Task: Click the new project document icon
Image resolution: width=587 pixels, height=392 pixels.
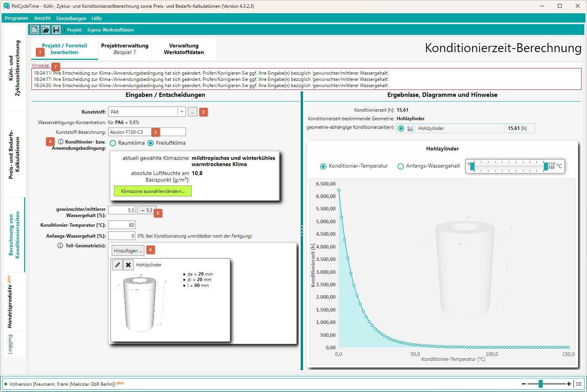Action: [x=35, y=30]
